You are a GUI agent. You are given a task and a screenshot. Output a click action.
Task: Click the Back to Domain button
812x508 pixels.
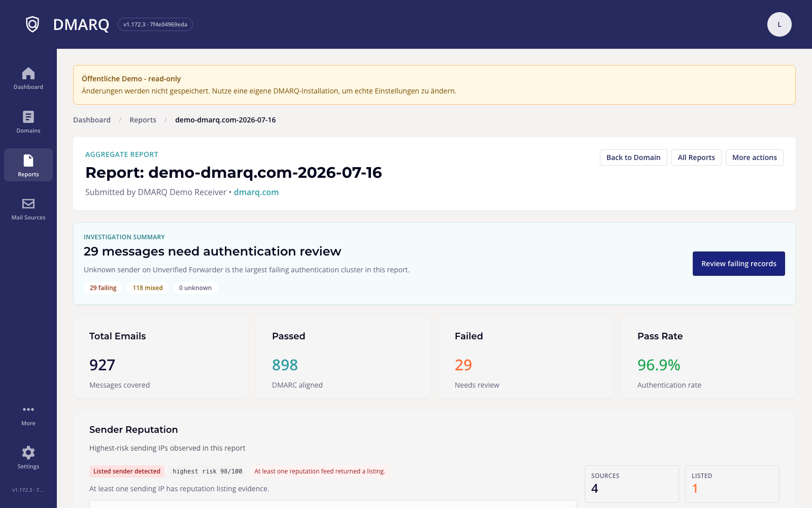click(633, 157)
